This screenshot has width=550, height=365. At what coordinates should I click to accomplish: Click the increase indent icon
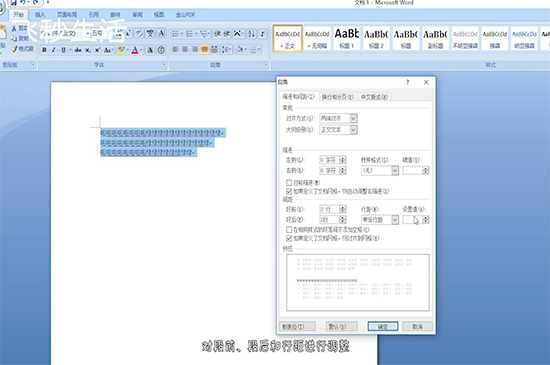[227, 34]
